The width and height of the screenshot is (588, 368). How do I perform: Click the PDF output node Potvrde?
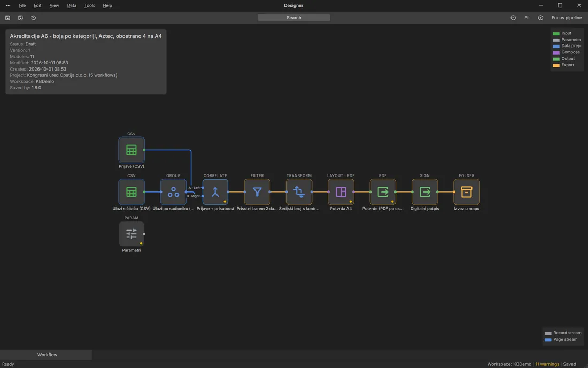tap(383, 192)
